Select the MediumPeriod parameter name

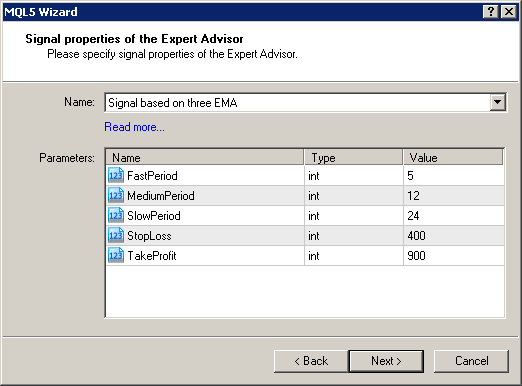pyautogui.click(x=161, y=196)
